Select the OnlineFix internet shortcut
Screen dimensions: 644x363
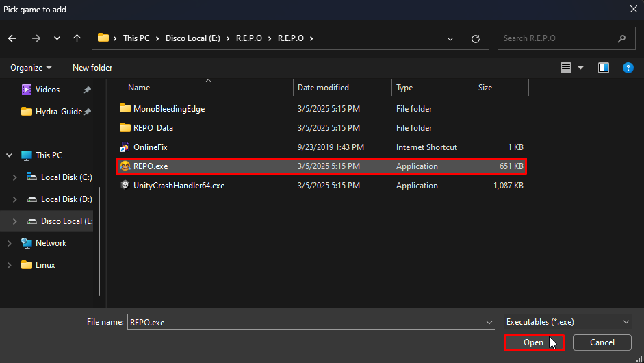click(151, 147)
